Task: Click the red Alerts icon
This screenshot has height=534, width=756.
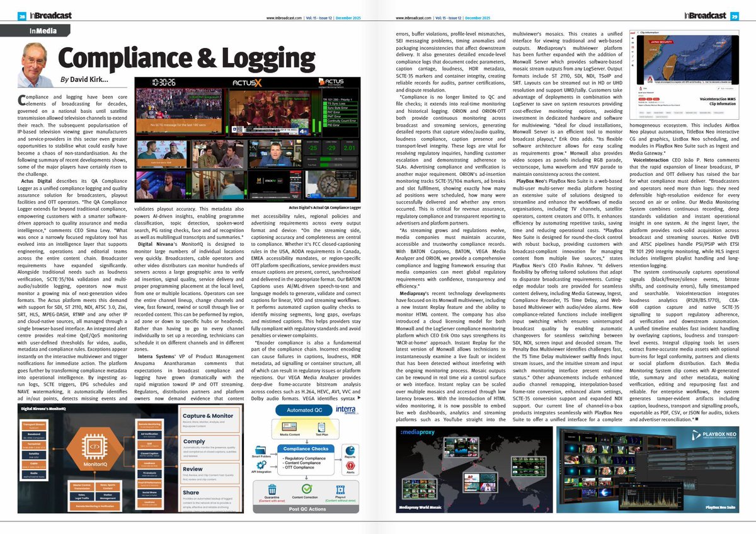Action: [350, 466]
